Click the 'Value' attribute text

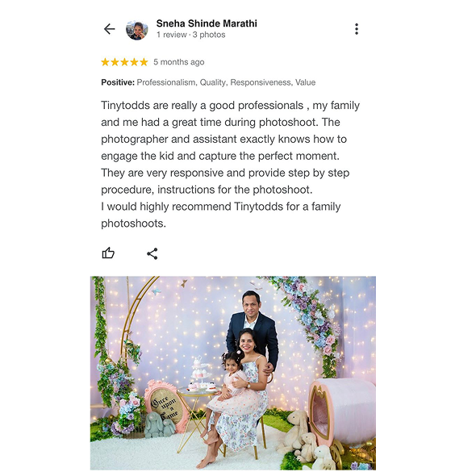(306, 82)
